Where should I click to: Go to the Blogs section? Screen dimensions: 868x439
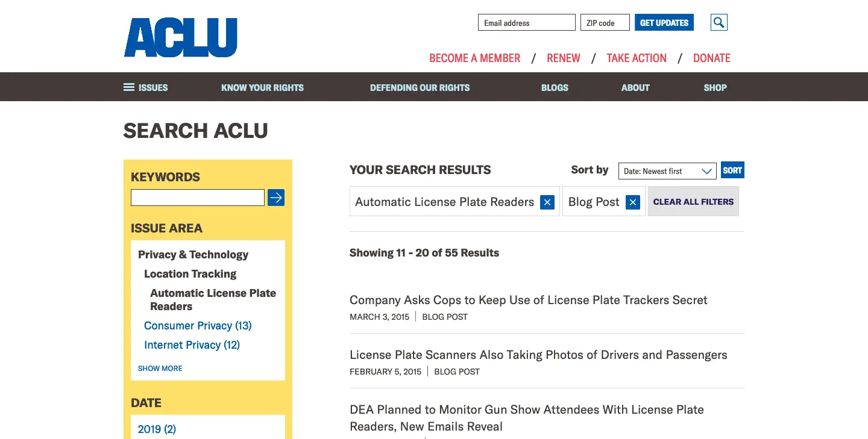coord(555,87)
